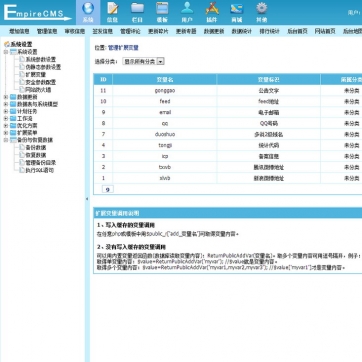Click page icon beside 系统参数设置

click(22, 59)
